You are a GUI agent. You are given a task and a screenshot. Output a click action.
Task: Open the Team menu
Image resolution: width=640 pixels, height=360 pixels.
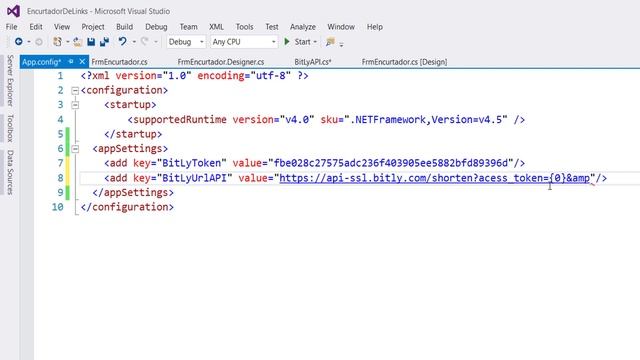pos(189,27)
